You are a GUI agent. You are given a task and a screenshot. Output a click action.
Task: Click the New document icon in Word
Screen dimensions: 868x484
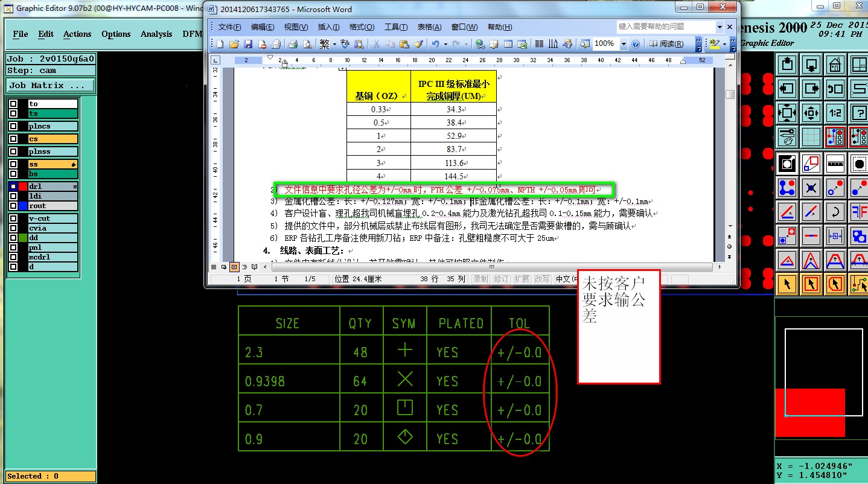pos(220,44)
